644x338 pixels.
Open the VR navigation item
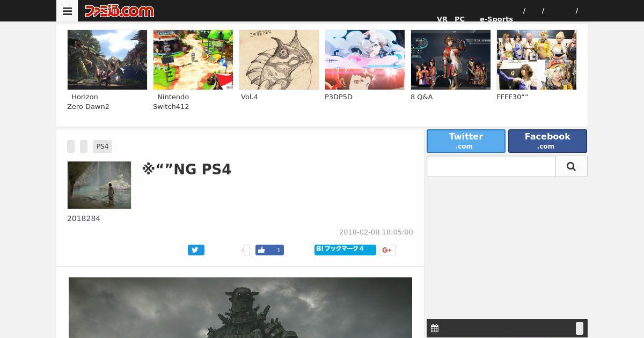click(x=442, y=19)
